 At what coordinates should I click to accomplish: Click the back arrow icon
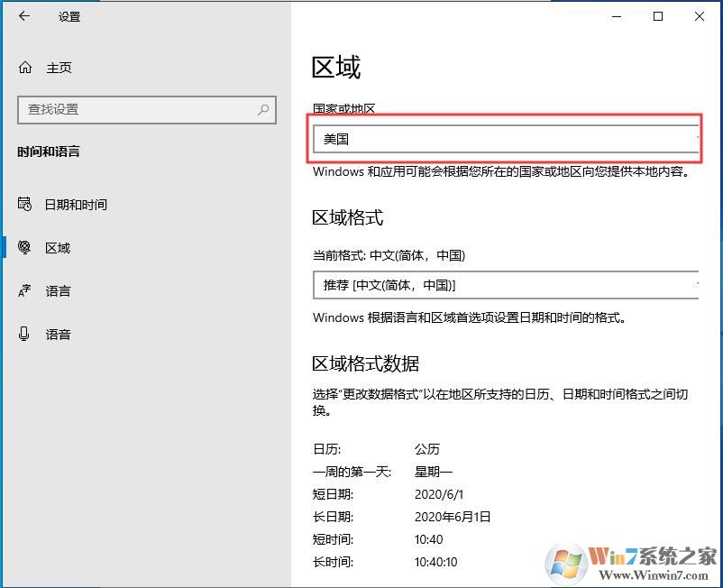[x=23, y=16]
